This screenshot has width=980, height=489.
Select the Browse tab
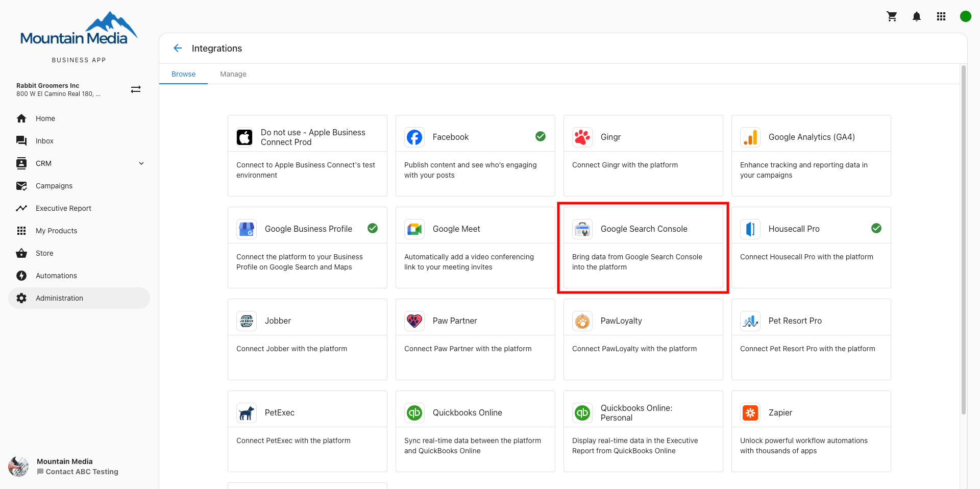(x=183, y=74)
